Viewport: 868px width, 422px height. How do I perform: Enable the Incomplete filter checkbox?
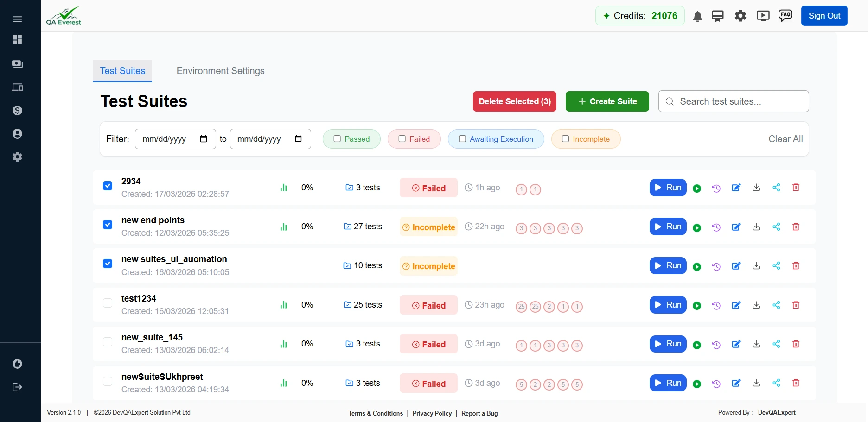(565, 139)
